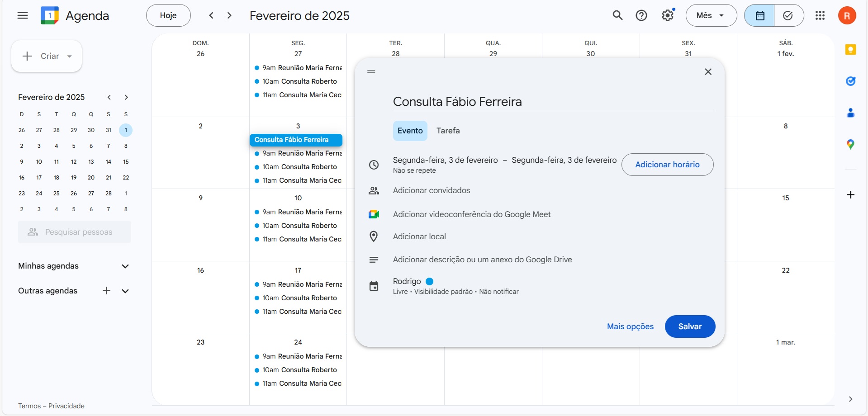
Task: Get add-ons plus icon in side panel
Action: pos(851,195)
